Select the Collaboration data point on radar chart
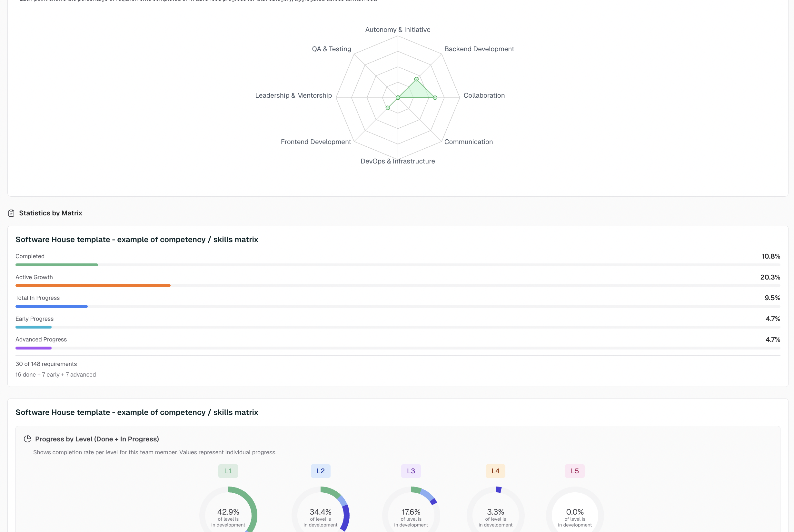The width and height of the screenshot is (794, 532). click(435, 98)
